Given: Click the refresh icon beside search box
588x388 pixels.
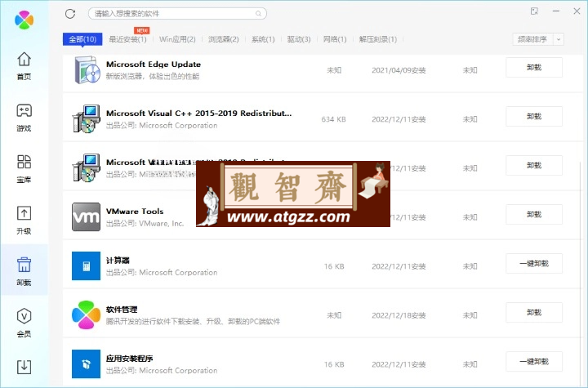Looking at the screenshot, I should [70, 14].
